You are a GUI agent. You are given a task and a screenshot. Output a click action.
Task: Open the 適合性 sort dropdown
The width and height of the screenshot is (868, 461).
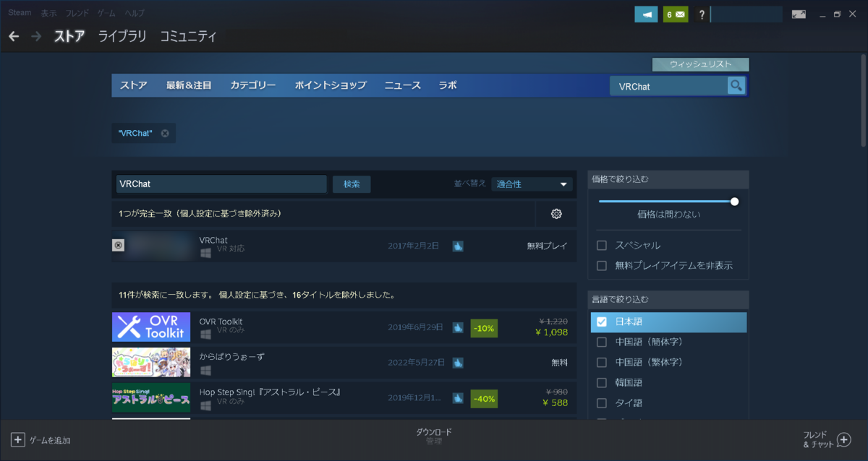click(x=532, y=184)
